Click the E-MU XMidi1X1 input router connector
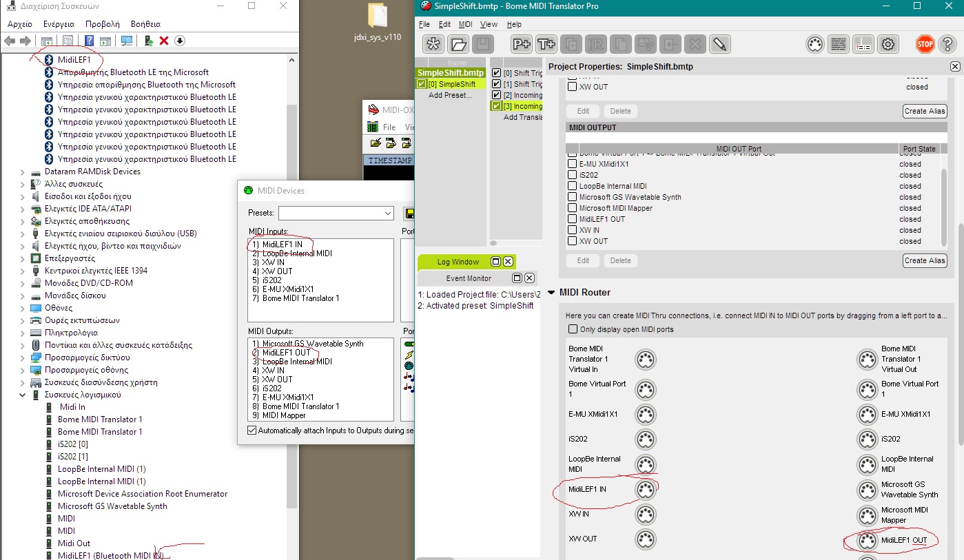 [646, 415]
